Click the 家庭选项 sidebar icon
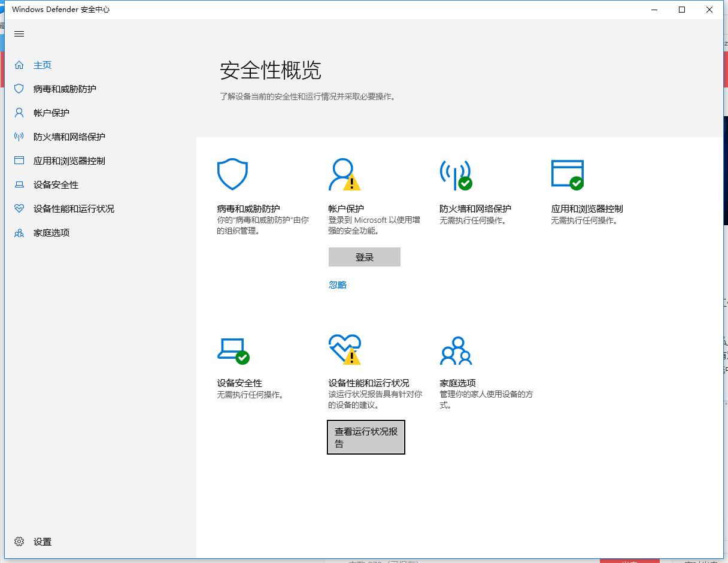The width and height of the screenshot is (728, 563). point(19,232)
